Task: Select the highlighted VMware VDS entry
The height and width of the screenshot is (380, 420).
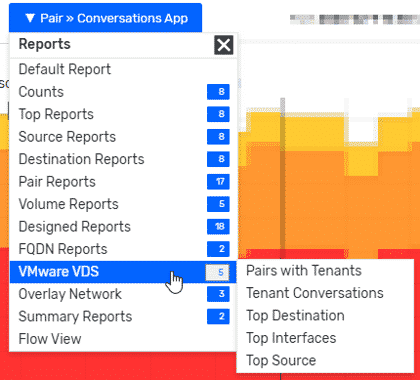Action: [123, 272]
